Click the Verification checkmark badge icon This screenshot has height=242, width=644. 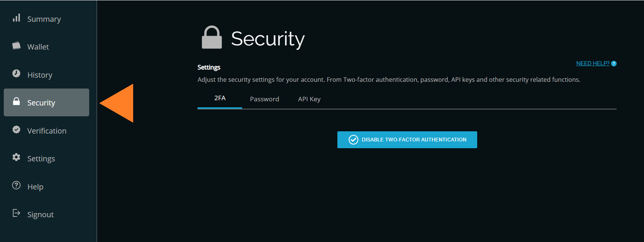[x=16, y=129]
